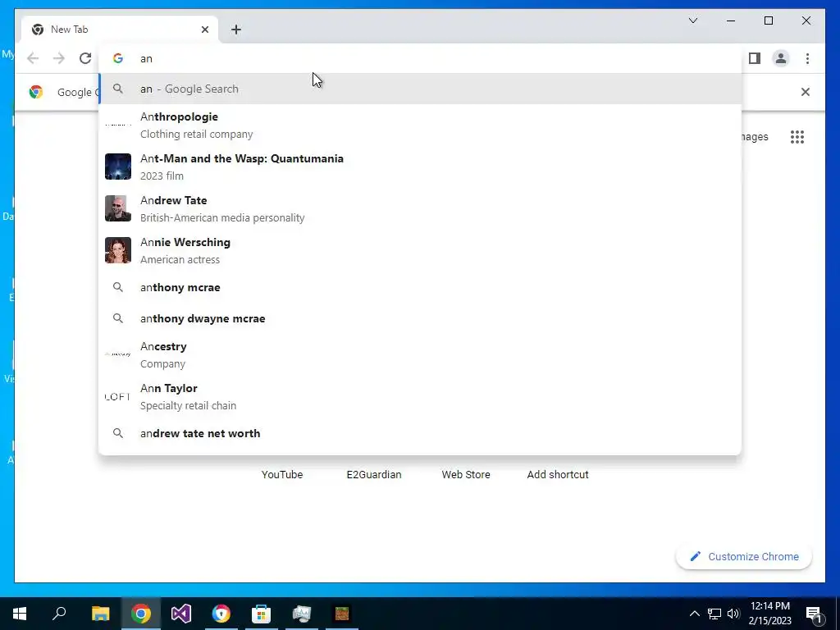
Task: Open the notification center icon
Action: (x=814, y=614)
